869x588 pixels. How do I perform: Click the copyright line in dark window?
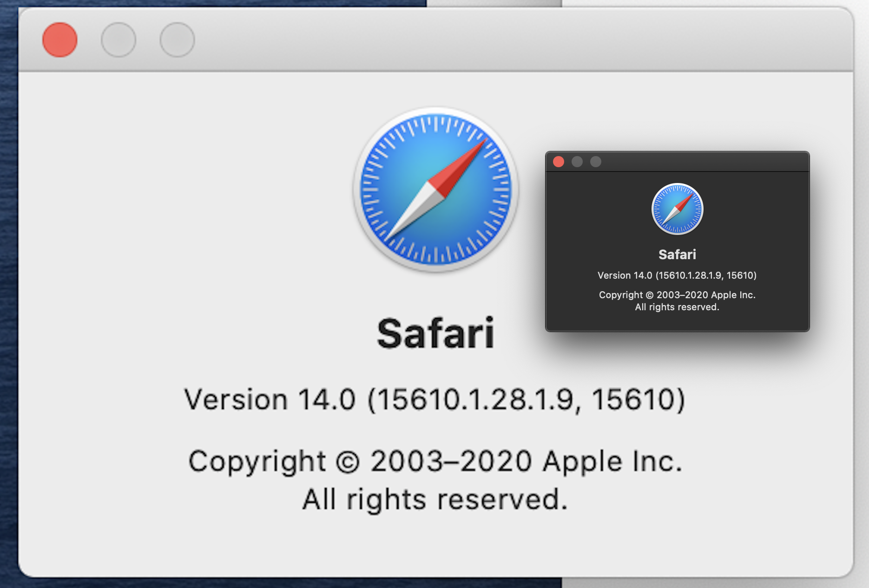pyautogui.click(x=677, y=295)
